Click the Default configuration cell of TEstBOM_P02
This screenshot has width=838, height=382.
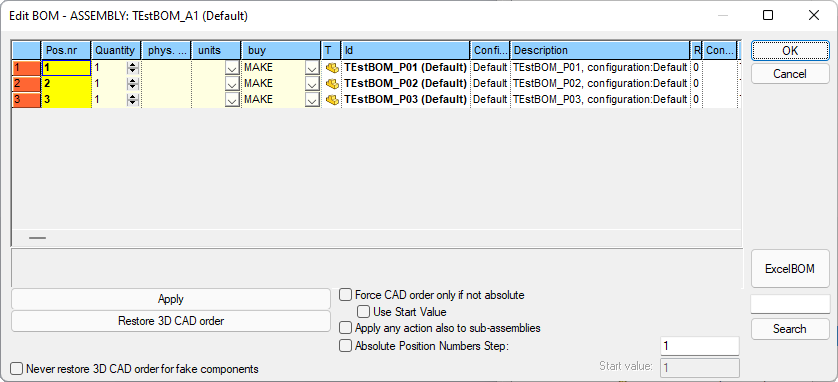click(x=490, y=84)
